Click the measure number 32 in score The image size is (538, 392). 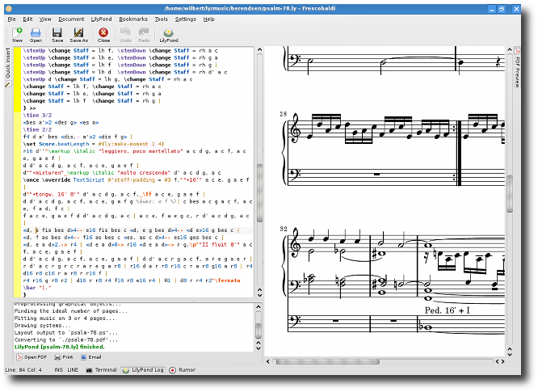pos(283,229)
